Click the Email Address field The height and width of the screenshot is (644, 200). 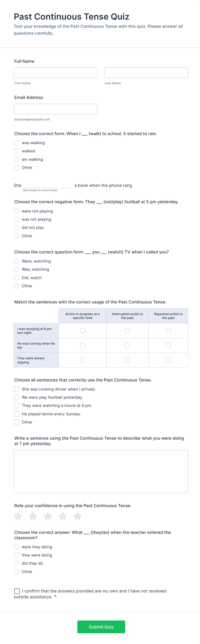point(55,109)
